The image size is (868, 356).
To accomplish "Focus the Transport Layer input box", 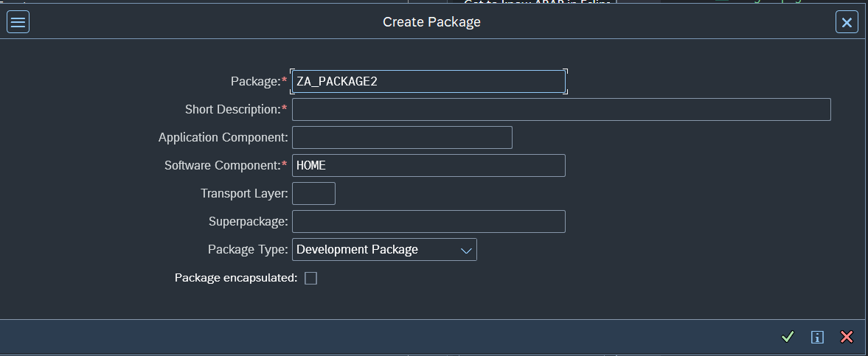I will 313,194.
